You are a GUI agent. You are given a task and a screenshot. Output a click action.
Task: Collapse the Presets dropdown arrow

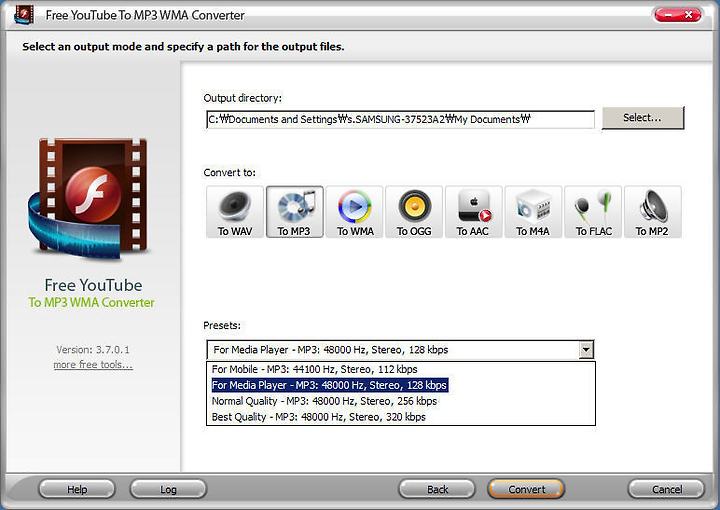pyautogui.click(x=585, y=350)
